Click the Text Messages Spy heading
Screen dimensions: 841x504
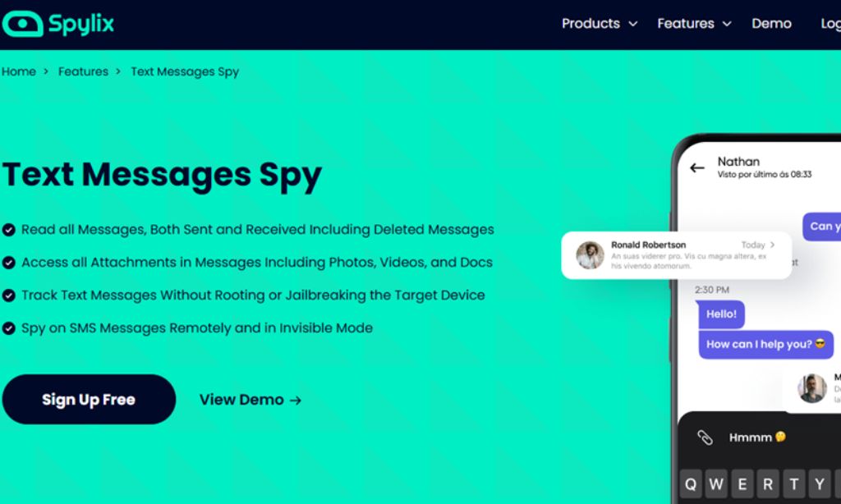tap(162, 176)
